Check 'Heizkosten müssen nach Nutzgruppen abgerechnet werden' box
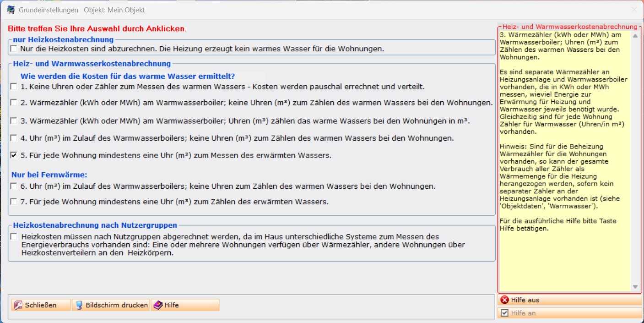 [14, 237]
